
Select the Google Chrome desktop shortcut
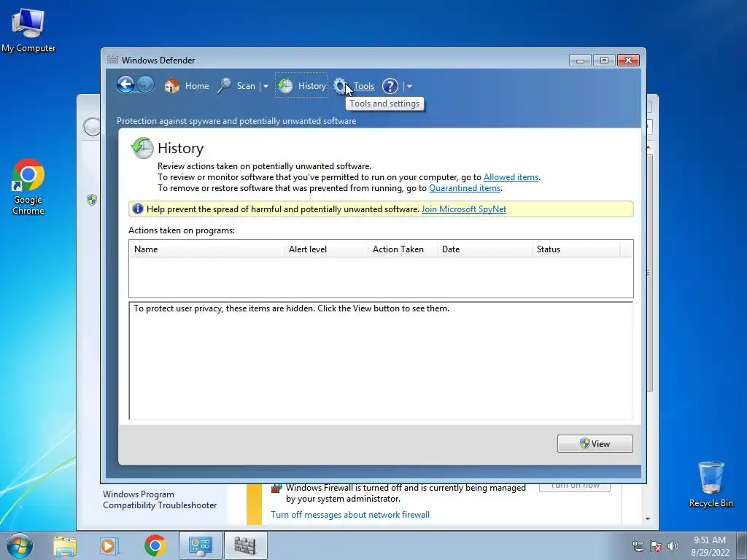tap(28, 187)
